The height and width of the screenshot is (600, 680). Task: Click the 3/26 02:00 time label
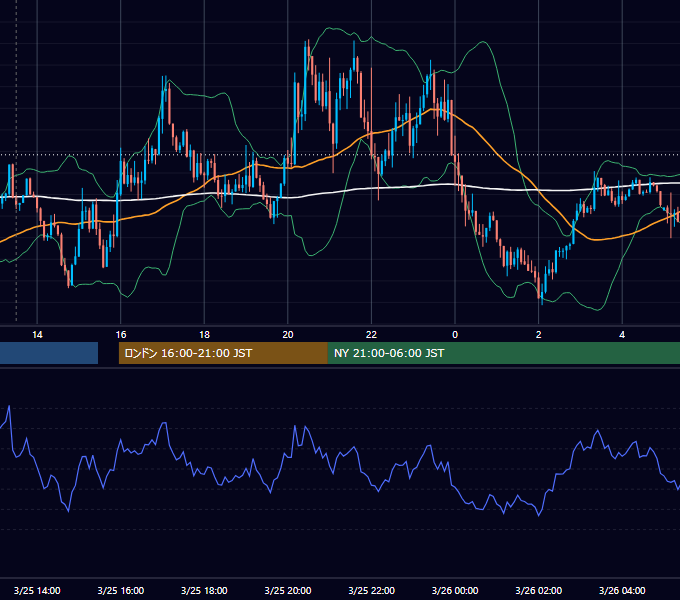(x=539, y=590)
